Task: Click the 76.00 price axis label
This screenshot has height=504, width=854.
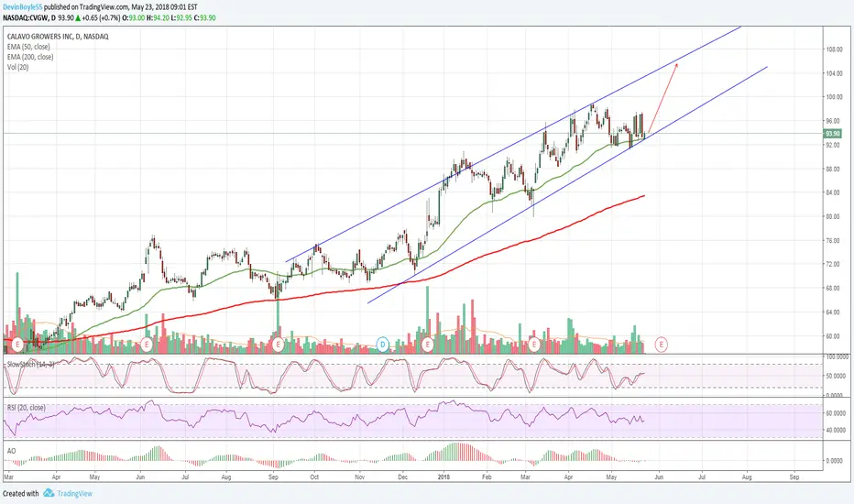Action: [834, 241]
